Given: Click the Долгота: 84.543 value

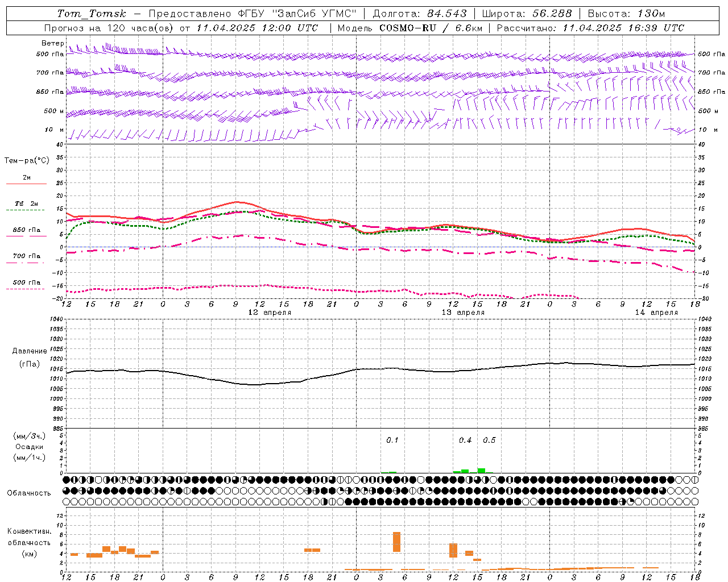Looking at the screenshot, I should (x=420, y=14).
